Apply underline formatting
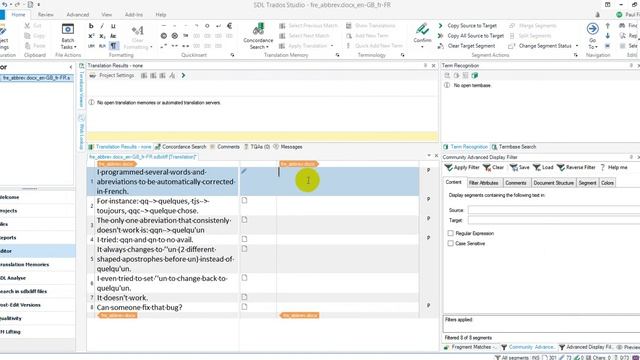This screenshot has height=360, width=640. click(113, 26)
